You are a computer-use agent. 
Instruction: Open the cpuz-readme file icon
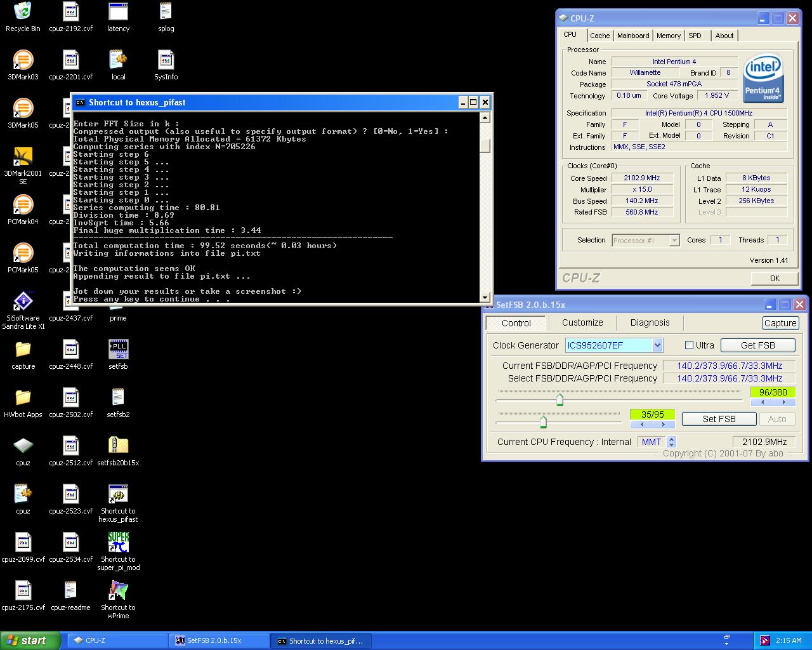pos(70,590)
